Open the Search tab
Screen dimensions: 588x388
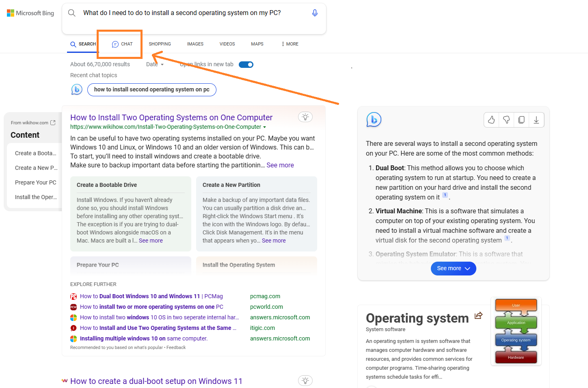pyautogui.click(x=83, y=44)
